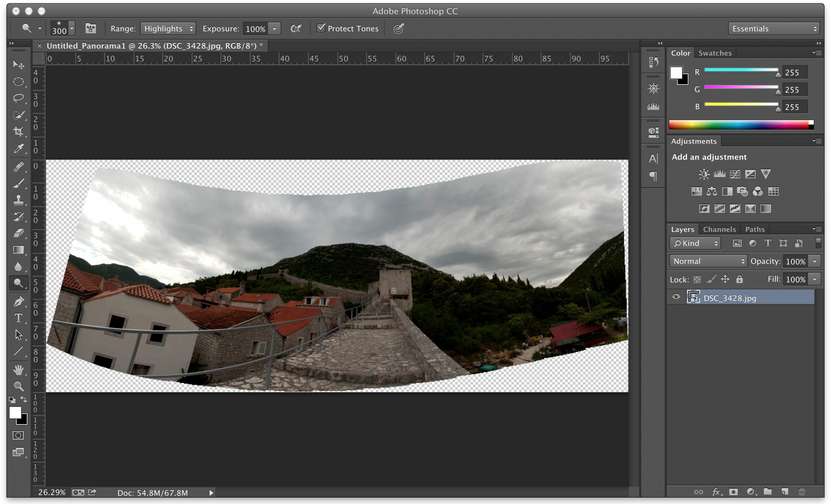Change the screen mode
This screenshot has width=831, height=504.
(18, 452)
